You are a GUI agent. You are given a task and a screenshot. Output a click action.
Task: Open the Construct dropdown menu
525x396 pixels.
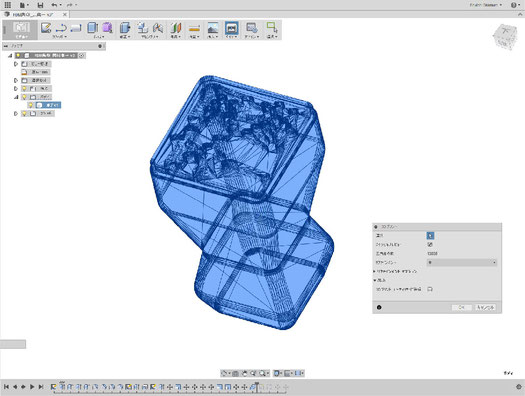pyautogui.click(x=176, y=36)
